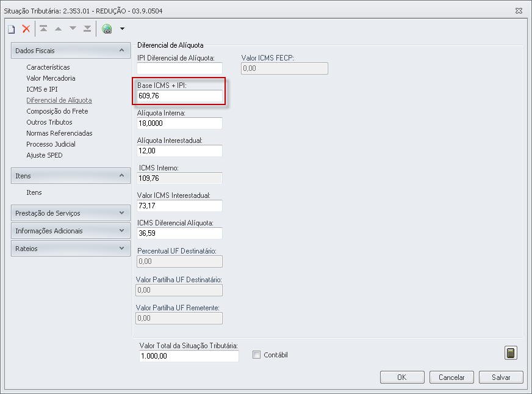
Task: Click the calculator icon near Salvar
Action: (511, 353)
